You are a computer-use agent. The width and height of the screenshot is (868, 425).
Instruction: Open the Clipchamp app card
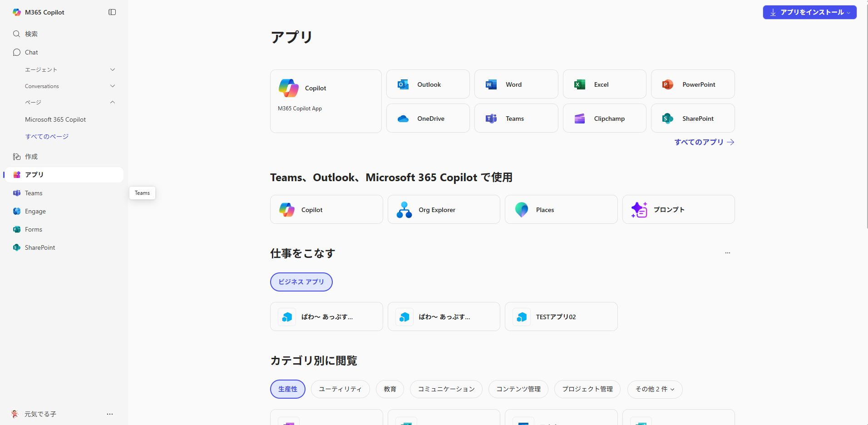click(605, 118)
